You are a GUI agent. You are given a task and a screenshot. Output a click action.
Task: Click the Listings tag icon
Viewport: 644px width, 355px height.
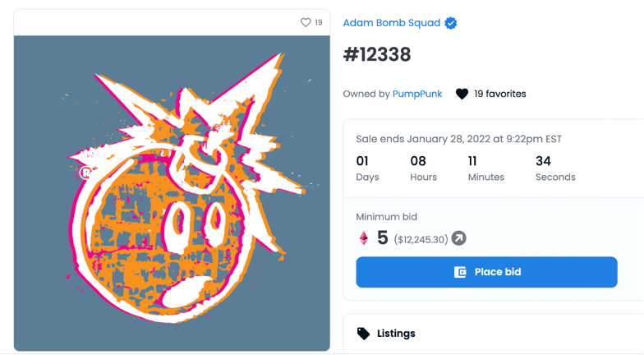click(364, 334)
